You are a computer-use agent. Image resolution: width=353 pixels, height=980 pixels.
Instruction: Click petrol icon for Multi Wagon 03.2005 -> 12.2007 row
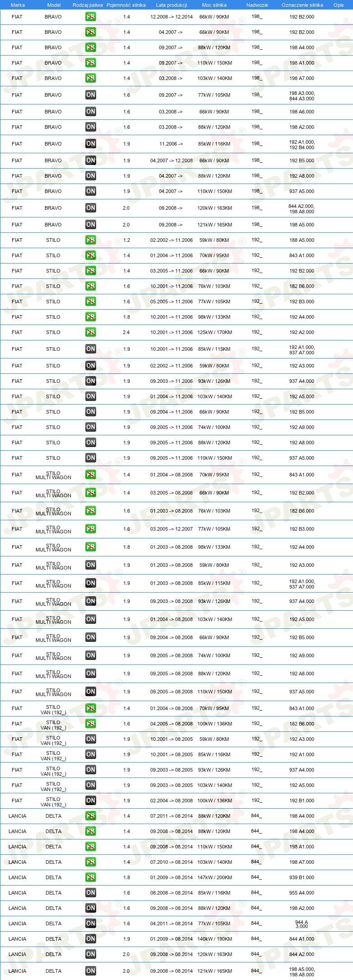tap(91, 529)
